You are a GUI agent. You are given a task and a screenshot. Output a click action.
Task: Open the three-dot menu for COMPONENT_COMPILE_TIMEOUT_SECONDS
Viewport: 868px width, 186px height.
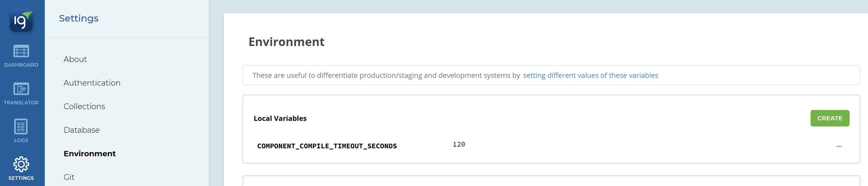pyautogui.click(x=839, y=146)
